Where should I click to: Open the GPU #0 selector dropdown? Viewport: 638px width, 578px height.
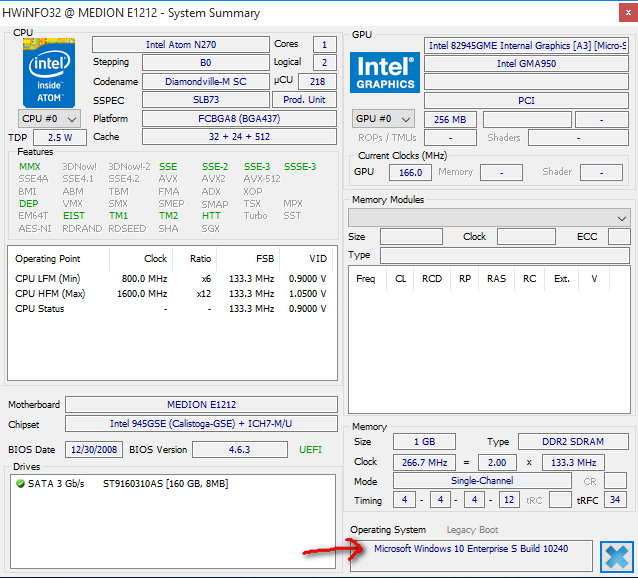(x=383, y=119)
